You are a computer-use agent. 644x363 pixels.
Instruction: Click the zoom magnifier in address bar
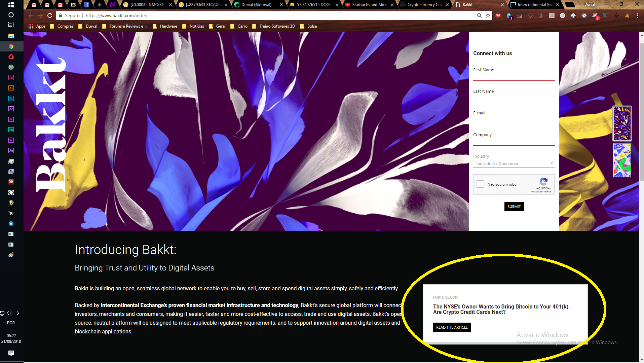(x=479, y=15)
